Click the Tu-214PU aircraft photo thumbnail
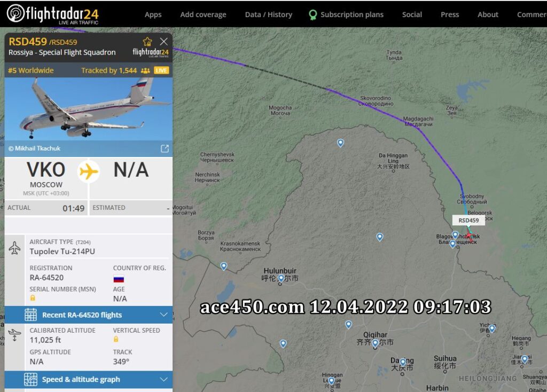This screenshot has width=547, height=392. coord(89,109)
